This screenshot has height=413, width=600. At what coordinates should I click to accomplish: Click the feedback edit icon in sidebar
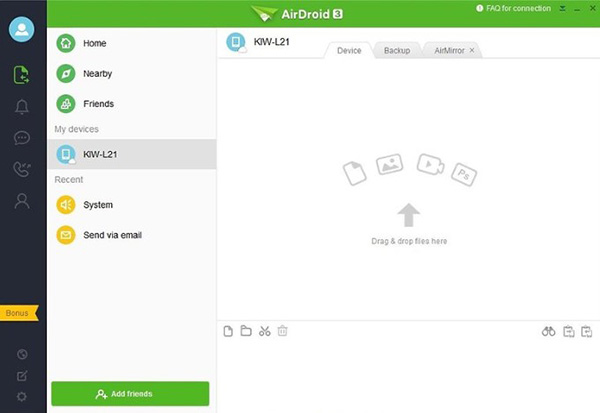coord(22,375)
